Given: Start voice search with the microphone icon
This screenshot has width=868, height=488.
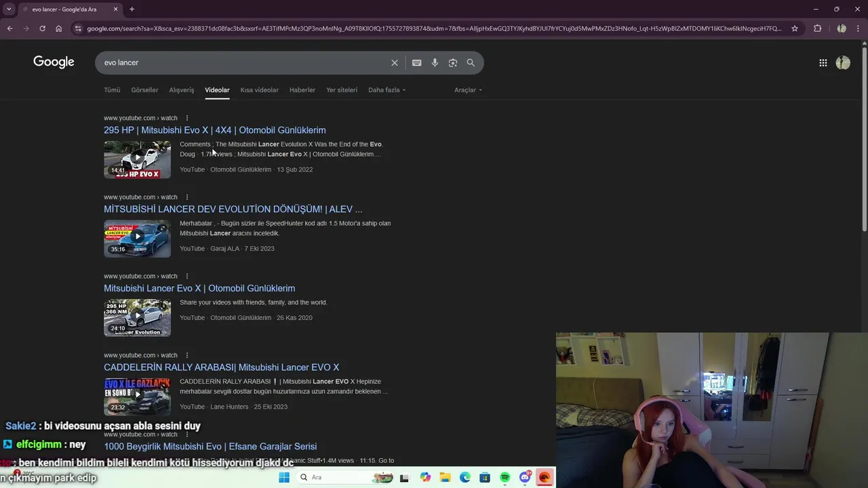Looking at the screenshot, I should (435, 62).
